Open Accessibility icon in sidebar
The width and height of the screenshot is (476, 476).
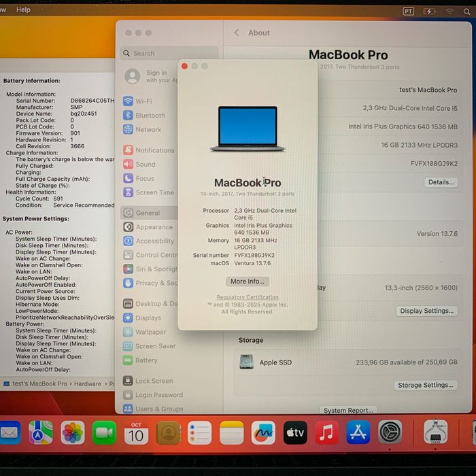pos(128,241)
